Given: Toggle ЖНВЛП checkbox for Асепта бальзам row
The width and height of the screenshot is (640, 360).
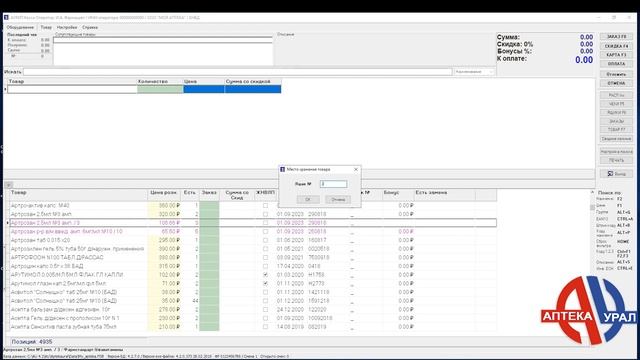Looking at the screenshot, I should pyautogui.click(x=265, y=309).
